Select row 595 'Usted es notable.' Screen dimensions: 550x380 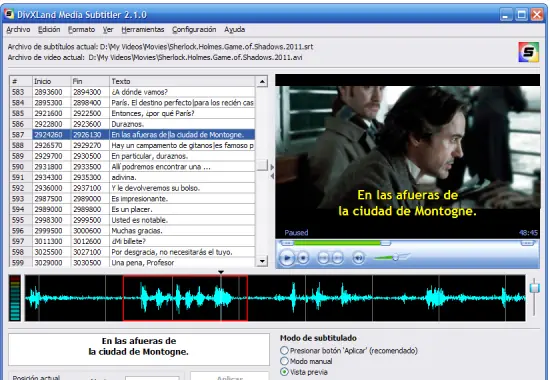[132, 220]
